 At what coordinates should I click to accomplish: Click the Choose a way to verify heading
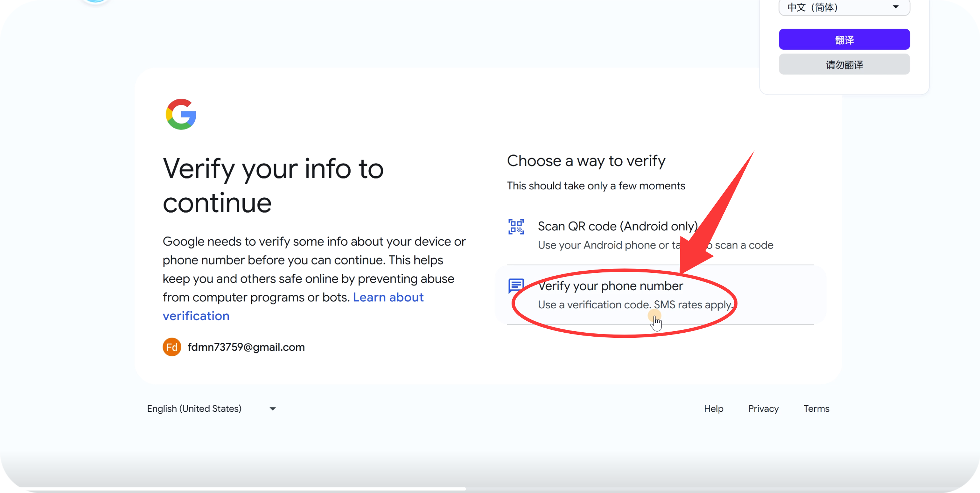tap(586, 161)
